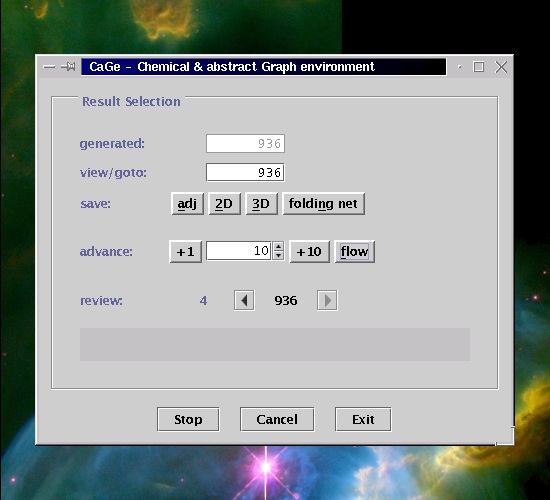The height and width of the screenshot is (500, 550).
Task: Save graph as 3D
Action: [261, 204]
